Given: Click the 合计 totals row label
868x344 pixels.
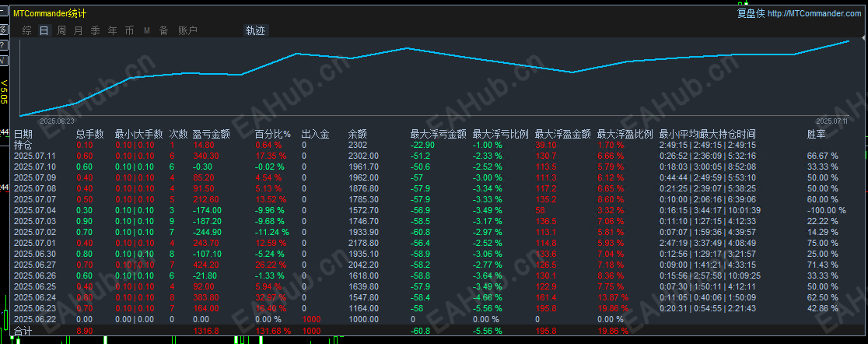Looking at the screenshot, I should [23, 332].
